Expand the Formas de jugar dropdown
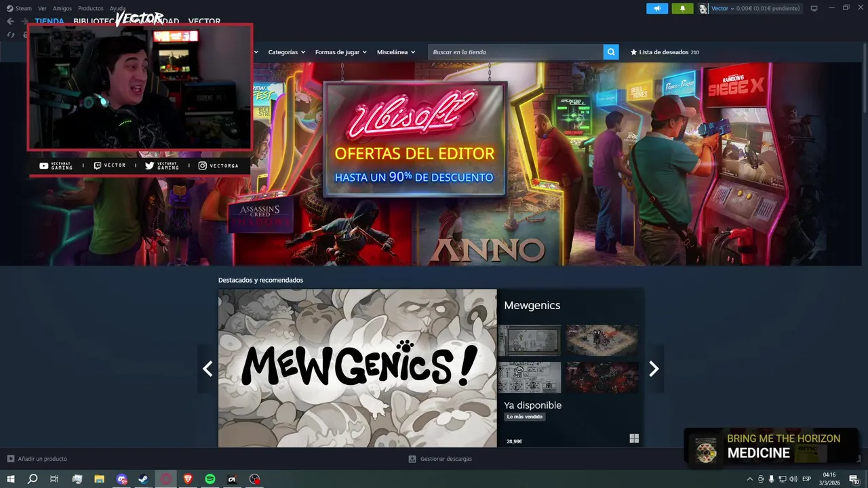The width and height of the screenshot is (868, 488). tap(340, 52)
